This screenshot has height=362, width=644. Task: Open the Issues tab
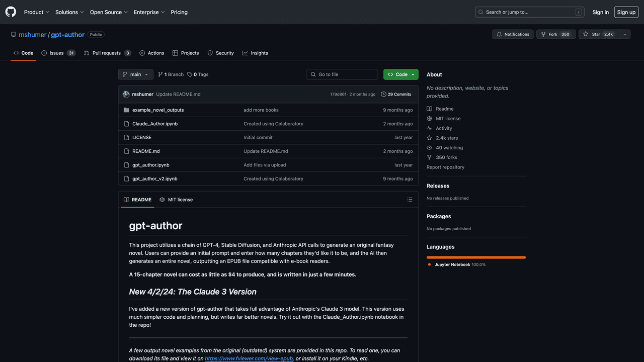pos(58,53)
